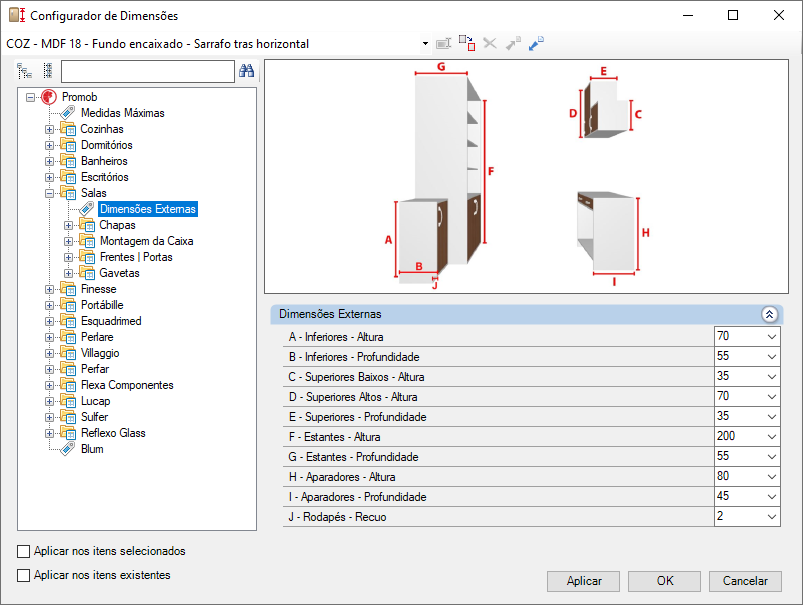Click the Salas folder icon
This screenshot has height=605, width=803.
coord(68,193)
